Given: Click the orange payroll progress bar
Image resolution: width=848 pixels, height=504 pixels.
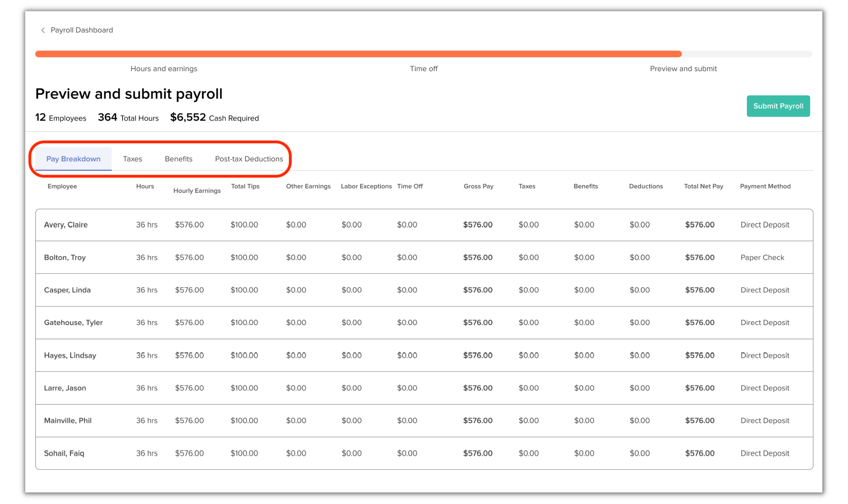Looking at the screenshot, I should (358, 54).
